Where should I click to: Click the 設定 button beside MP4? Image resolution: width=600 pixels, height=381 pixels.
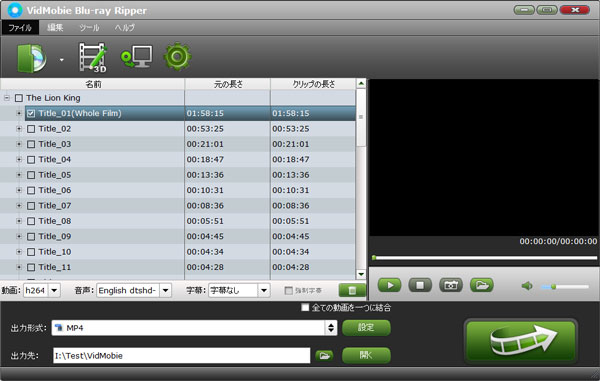pyautogui.click(x=366, y=328)
